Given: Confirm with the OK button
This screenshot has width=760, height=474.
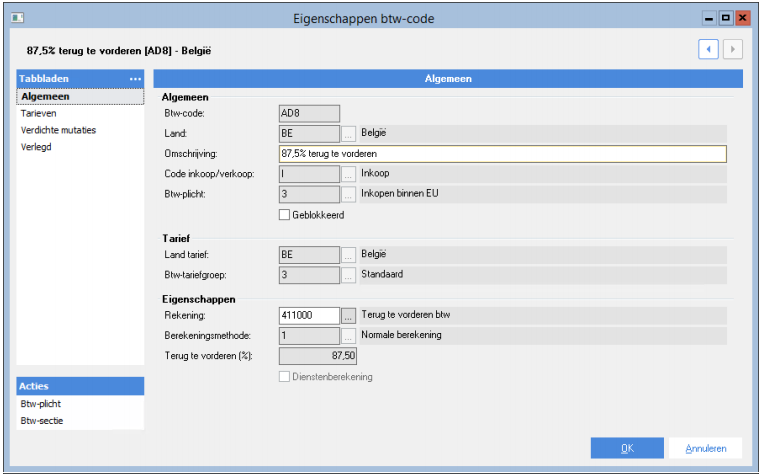Looking at the screenshot, I should pos(627,448).
